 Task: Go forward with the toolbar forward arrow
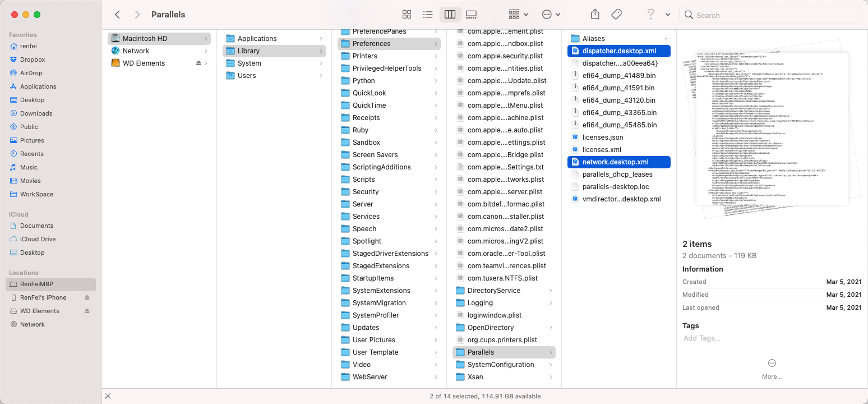coord(137,15)
